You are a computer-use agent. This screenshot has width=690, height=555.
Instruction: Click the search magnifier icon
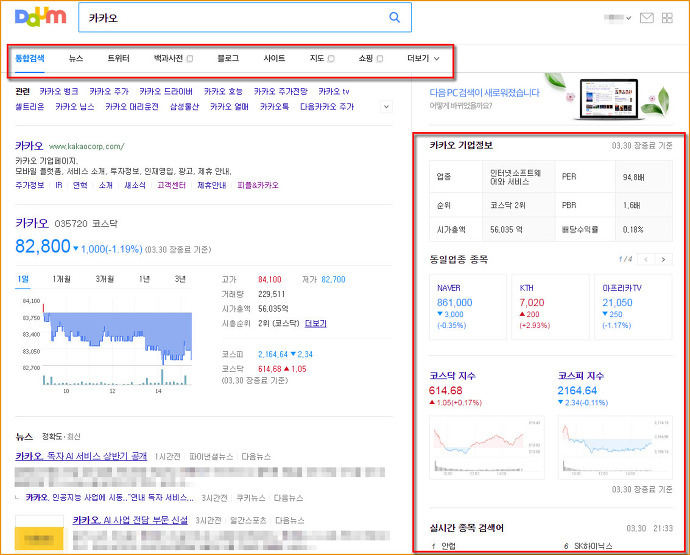[x=395, y=17]
